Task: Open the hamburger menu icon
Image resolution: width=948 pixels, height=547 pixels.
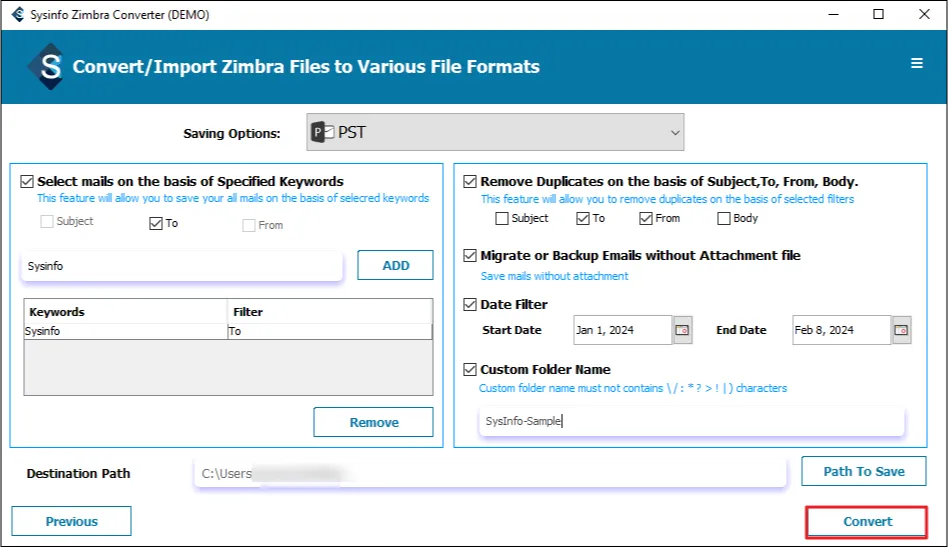Action: click(916, 64)
